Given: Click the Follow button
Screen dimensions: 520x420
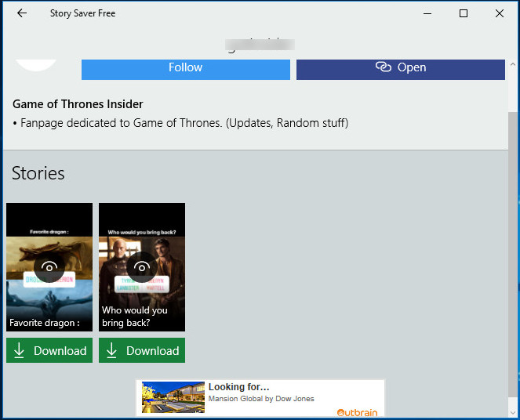Looking at the screenshot, I should click(x=186, y=70).
